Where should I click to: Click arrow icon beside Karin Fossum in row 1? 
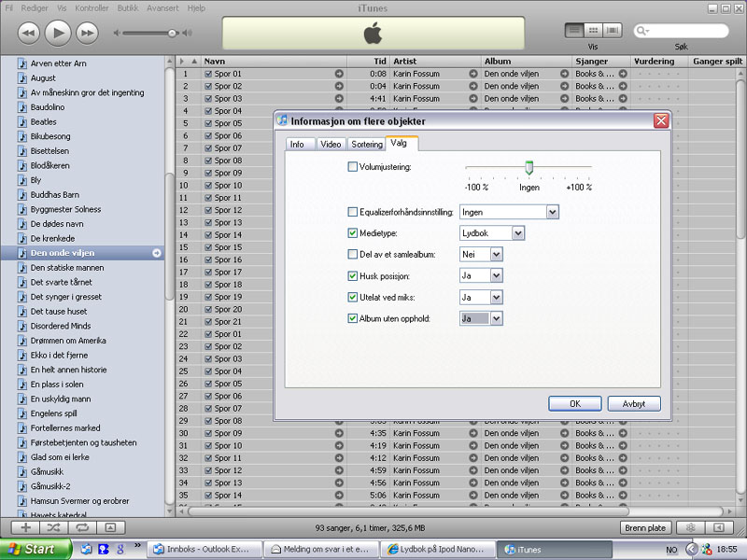tap(473, 74)
